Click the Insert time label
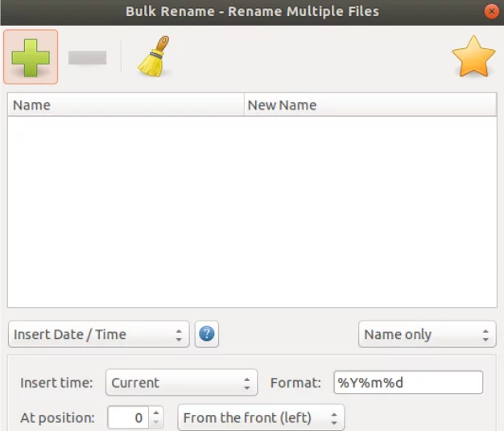The height and width of the screenshot is (431, 504). [x=56, y=383]
